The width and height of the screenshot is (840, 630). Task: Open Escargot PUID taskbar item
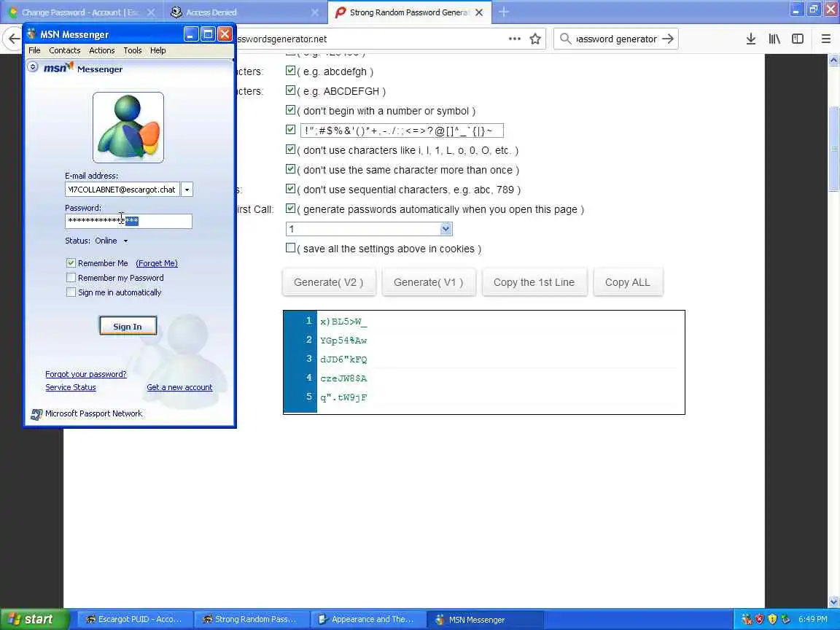(136, 619)
